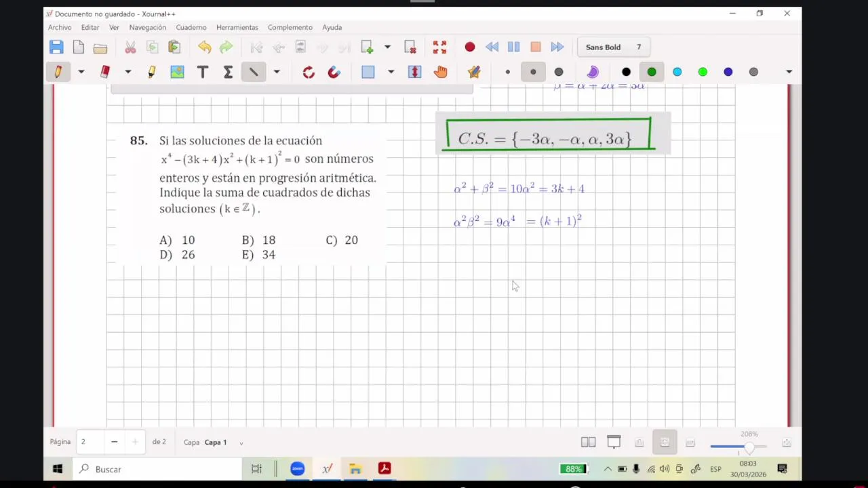Decrease page number with minus button
The image size is (868, 488).
[x=114, y=442]
